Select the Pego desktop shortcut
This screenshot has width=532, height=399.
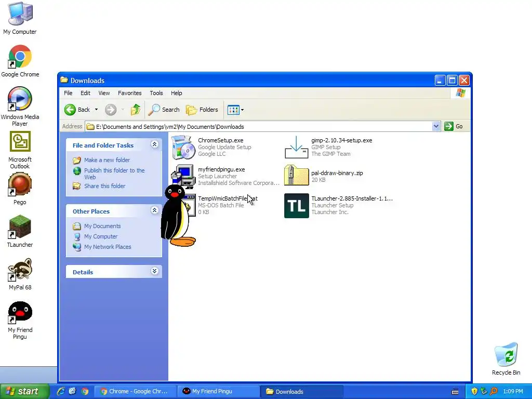click(20, 188)
